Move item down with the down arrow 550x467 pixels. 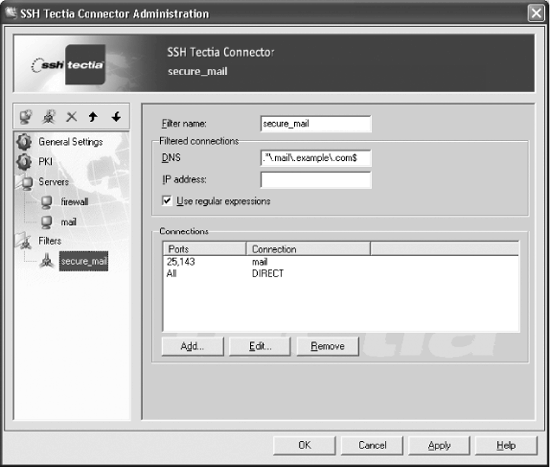[116, 116]
